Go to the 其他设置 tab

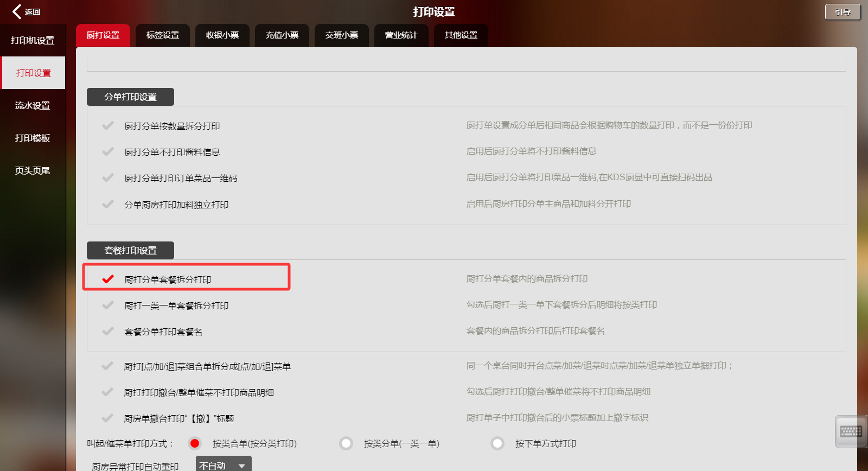tap(461, 35)
